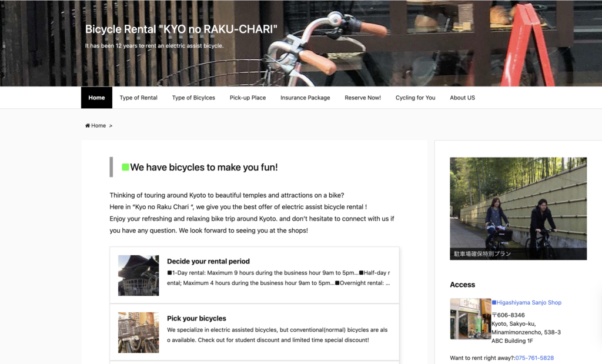Click the bamboo path cyclists banner image
Viewport: 602px width, 364px height.
coord(519,209)
